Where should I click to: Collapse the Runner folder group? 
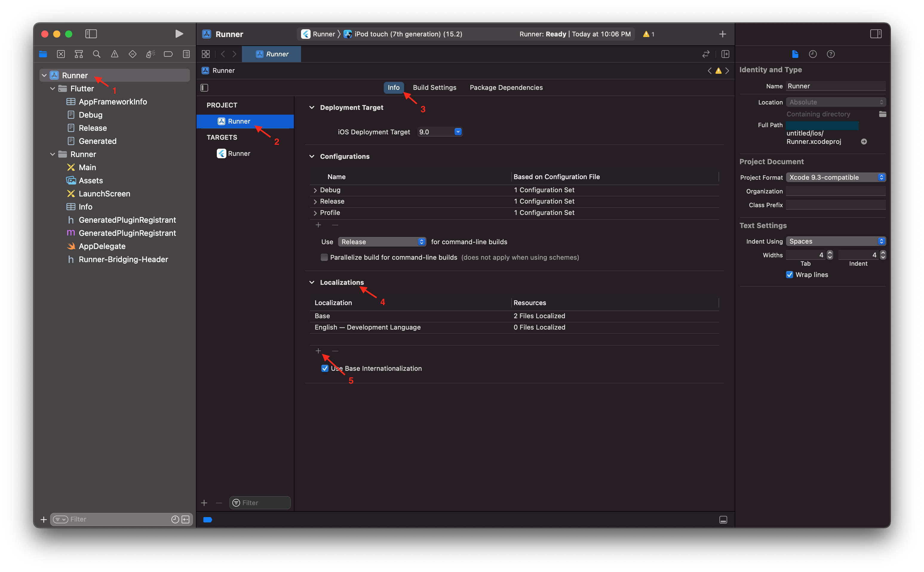53,154
